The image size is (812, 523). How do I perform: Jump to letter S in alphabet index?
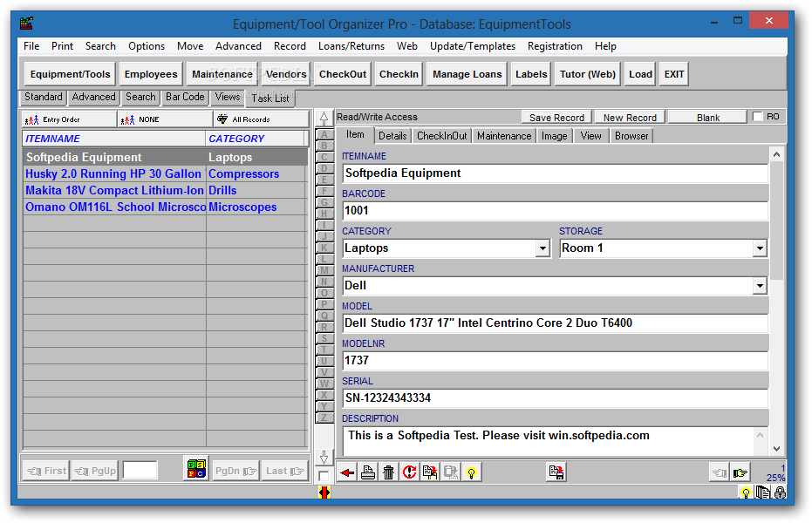[x=324, y=338]
